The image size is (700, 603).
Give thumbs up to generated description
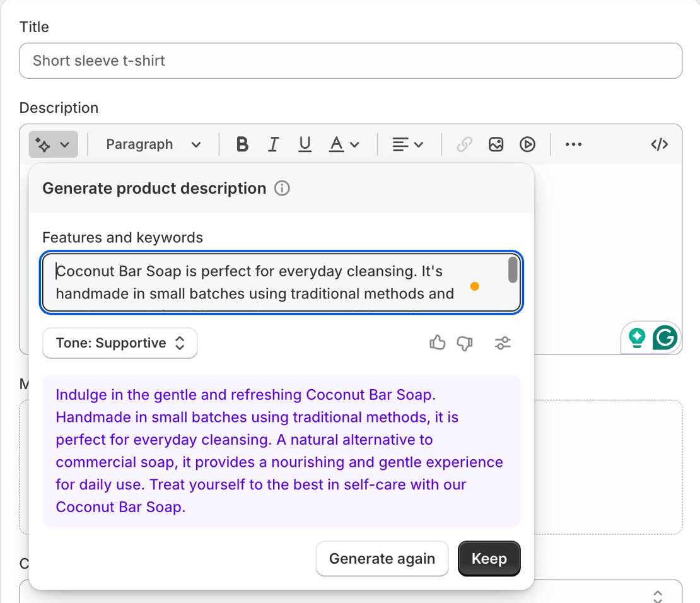(x=438, y=343)
